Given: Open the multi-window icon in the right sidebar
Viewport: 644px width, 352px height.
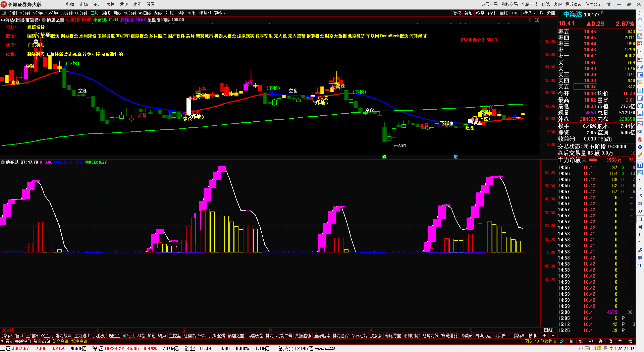Looking at the screenshot, I should coord(640,67).
